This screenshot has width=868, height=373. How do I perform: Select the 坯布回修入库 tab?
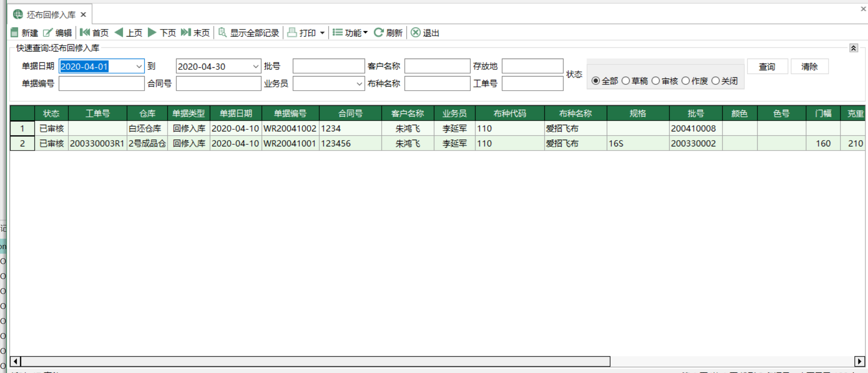coord(50,15)
